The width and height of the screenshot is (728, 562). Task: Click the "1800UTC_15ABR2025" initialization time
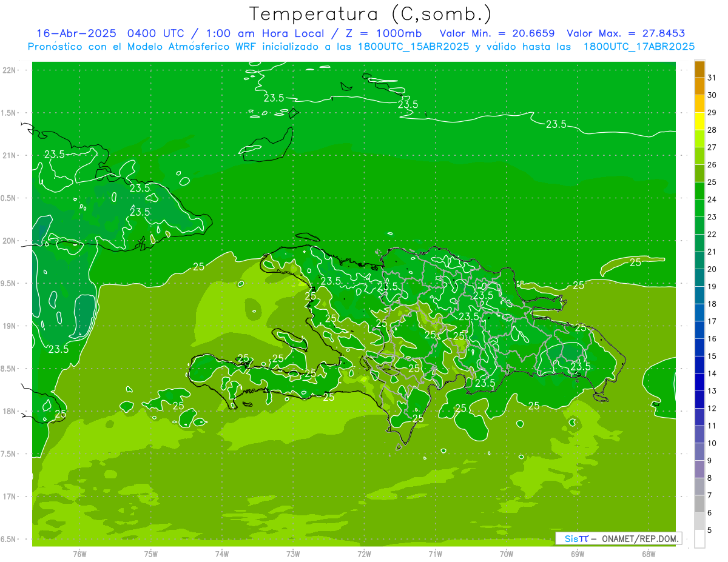413,47
